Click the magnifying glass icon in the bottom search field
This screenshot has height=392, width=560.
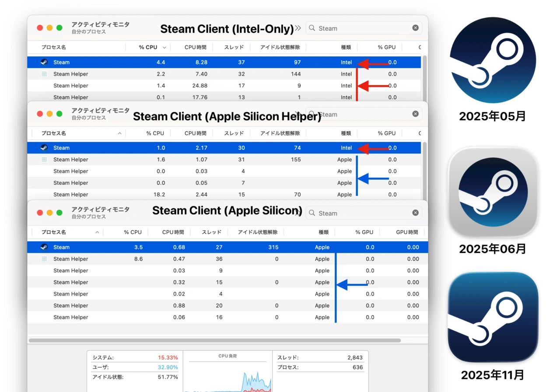tap(311, 213)
